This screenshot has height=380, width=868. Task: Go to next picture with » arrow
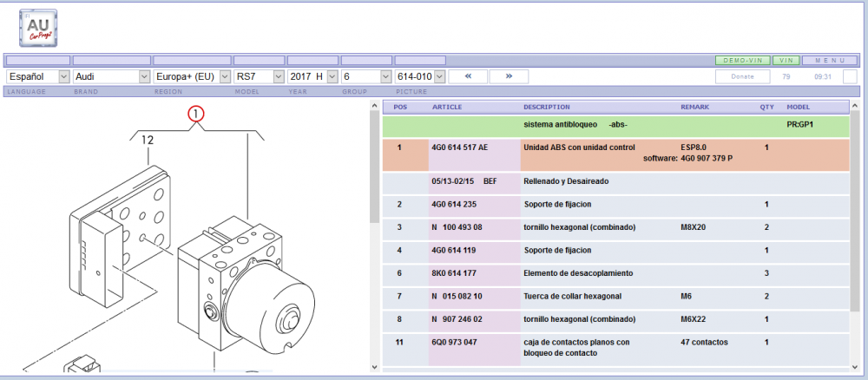pos(509,76)
